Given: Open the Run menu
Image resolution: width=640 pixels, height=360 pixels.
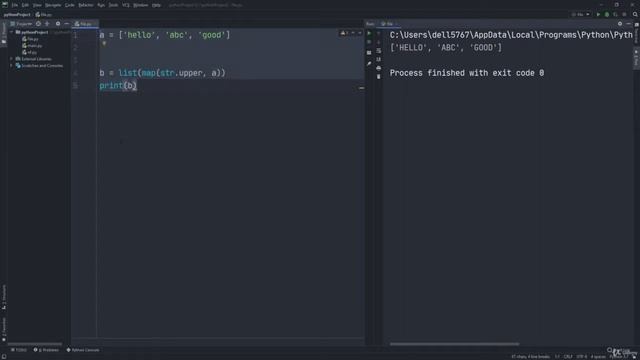Looking at the screenshot, I should (101, 5).
